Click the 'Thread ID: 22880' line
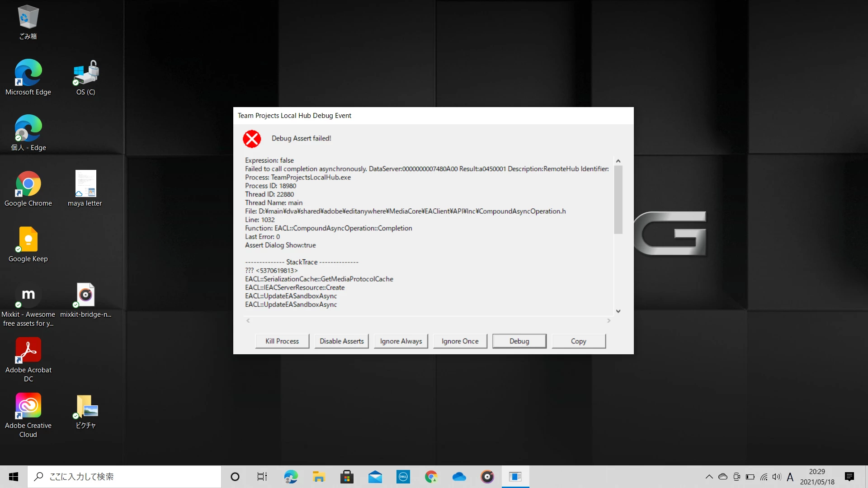 tap(269, 194)
